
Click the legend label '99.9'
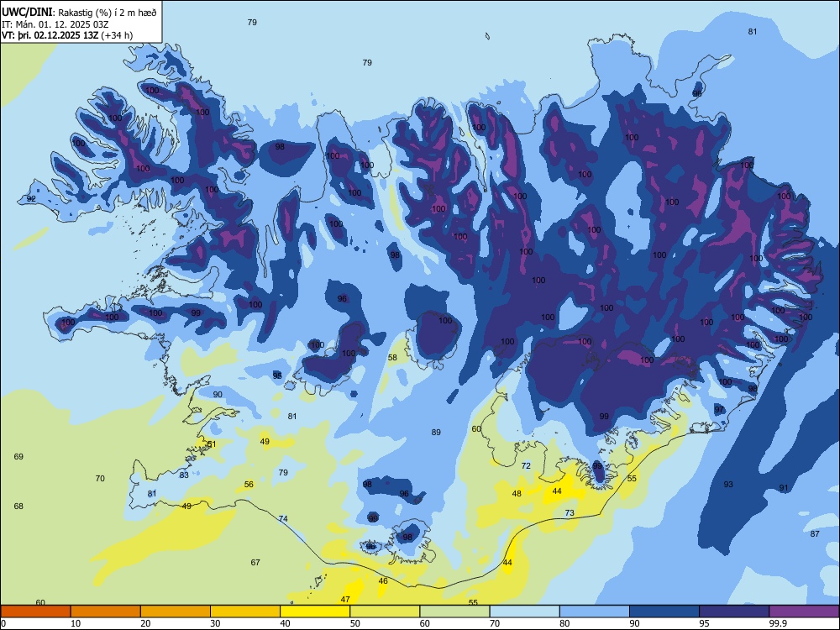click(778, 623)
